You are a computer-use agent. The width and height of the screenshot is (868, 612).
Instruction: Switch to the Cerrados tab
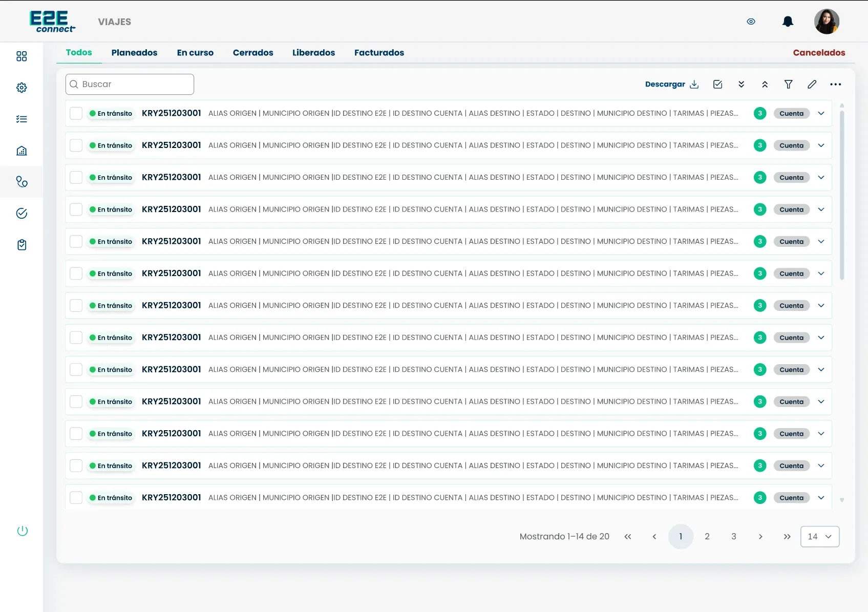253,53
